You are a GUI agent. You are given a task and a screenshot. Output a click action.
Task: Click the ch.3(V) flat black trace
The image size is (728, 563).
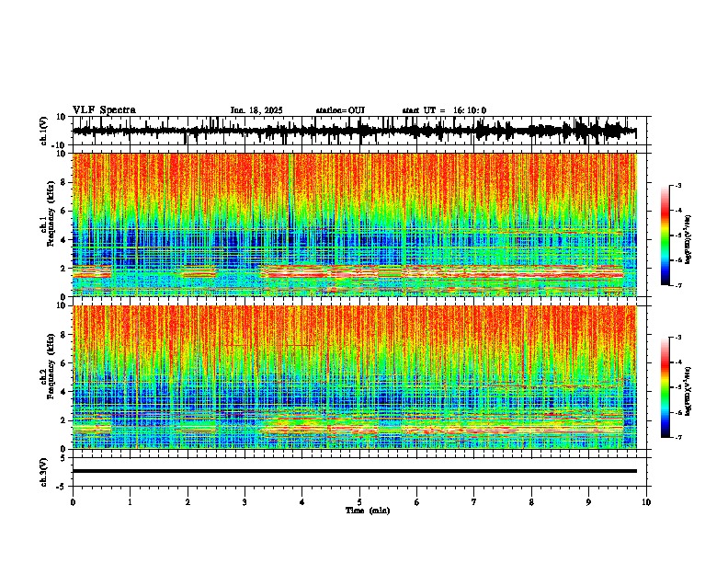(355, 471)
